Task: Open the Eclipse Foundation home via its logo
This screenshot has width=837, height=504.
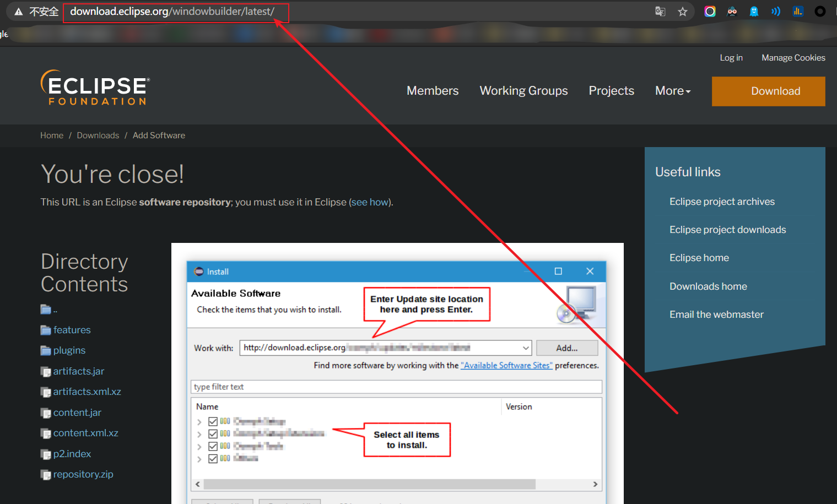Action: point(94,87)
